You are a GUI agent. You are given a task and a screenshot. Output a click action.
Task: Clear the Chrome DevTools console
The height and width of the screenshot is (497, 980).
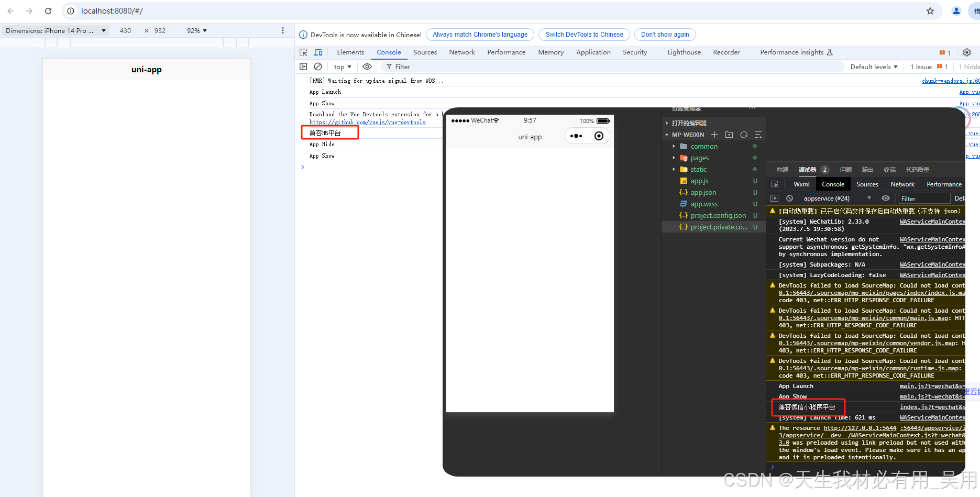point(318,67)
